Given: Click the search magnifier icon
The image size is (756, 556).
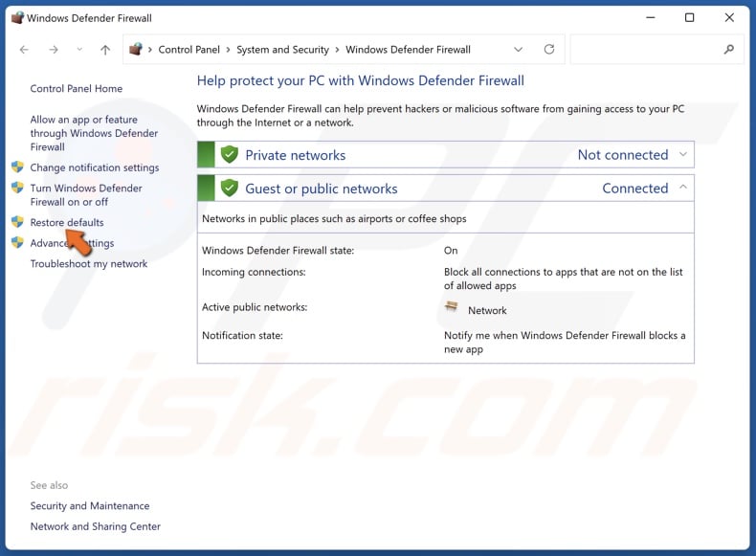Looking at the screenshot, I should point(729,50).
